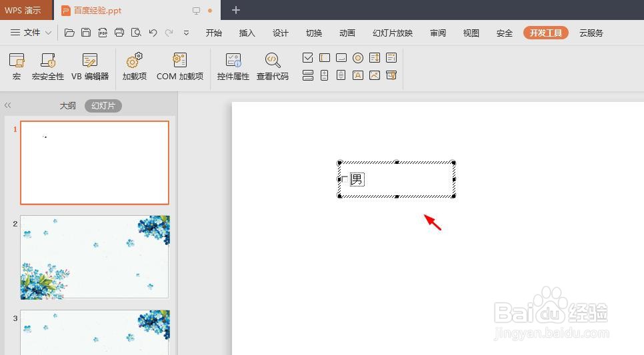Open the 视图 tab

471,33
